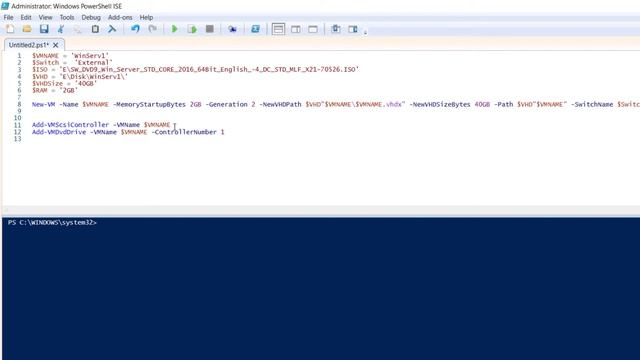
Task: Open the Add-ons menu
Action: [120, 18]
